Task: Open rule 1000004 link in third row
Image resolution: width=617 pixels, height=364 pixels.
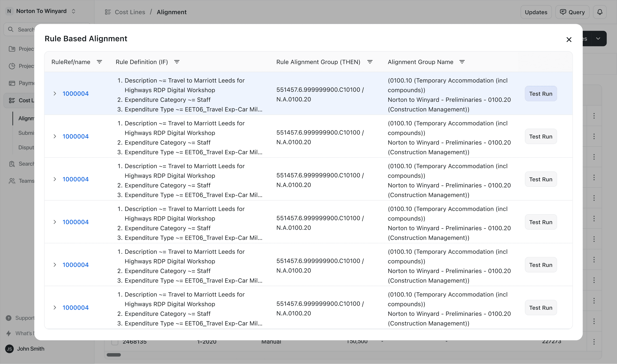Action: pyautogui.click(x=75, y=179)
